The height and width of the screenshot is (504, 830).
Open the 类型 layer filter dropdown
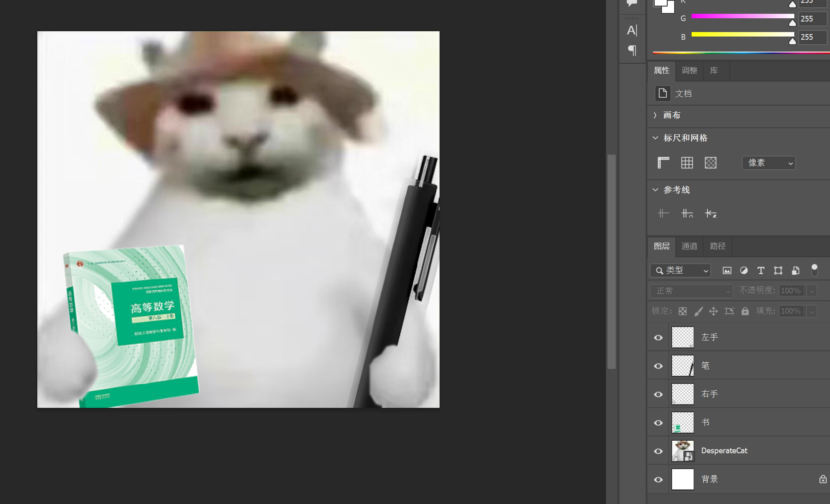(x=681, y=271)
